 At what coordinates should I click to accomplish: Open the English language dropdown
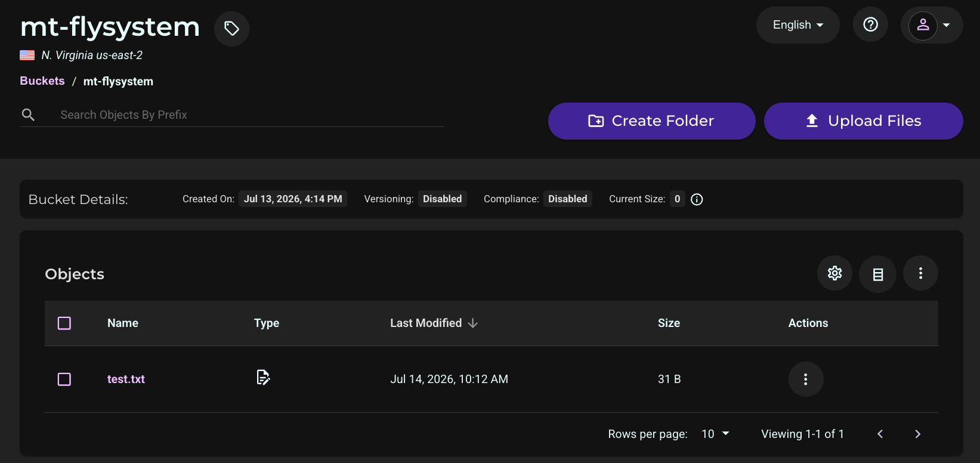click(797, 25)
